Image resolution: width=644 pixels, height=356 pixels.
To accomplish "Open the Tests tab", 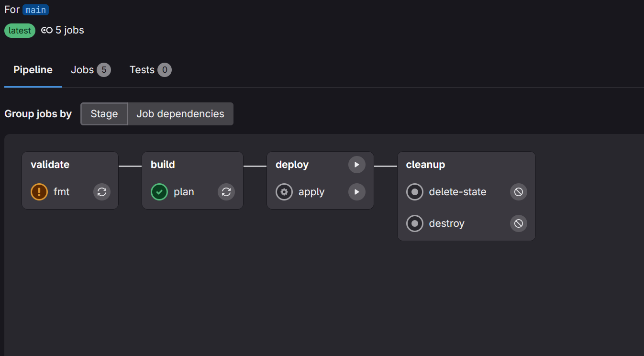I will [150, 70].
